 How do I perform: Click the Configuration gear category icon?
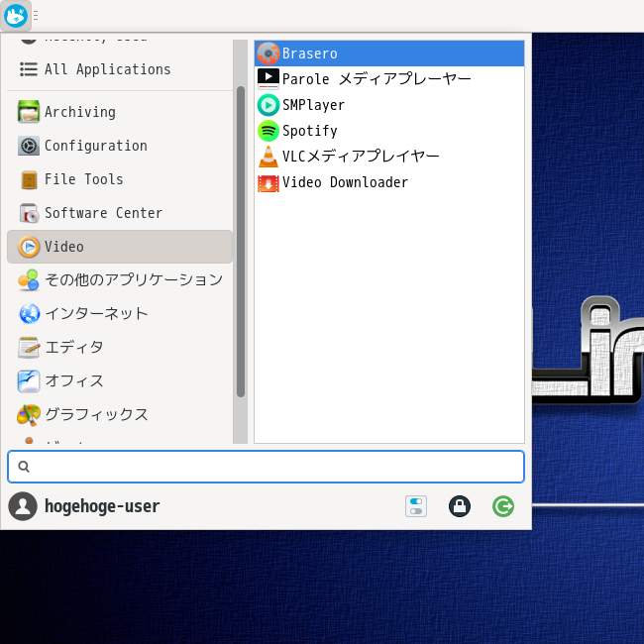pos(29,146)
